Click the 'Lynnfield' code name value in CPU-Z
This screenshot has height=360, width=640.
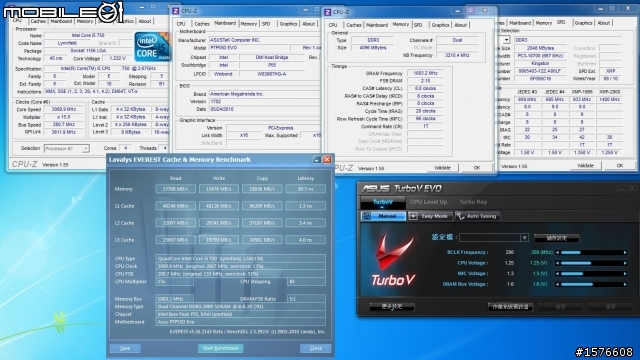67,43
